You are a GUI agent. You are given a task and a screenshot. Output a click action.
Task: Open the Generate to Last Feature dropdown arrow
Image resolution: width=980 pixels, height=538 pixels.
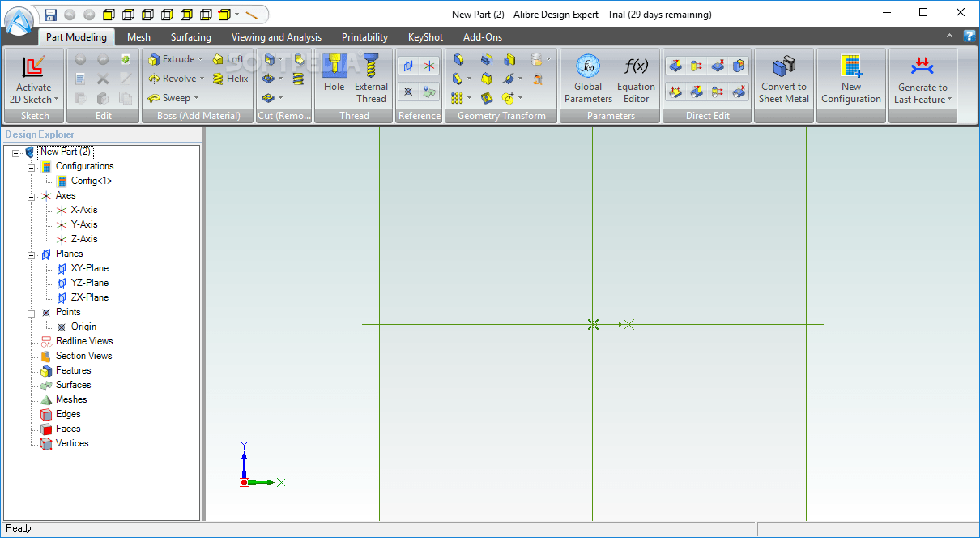pos(949,100)
